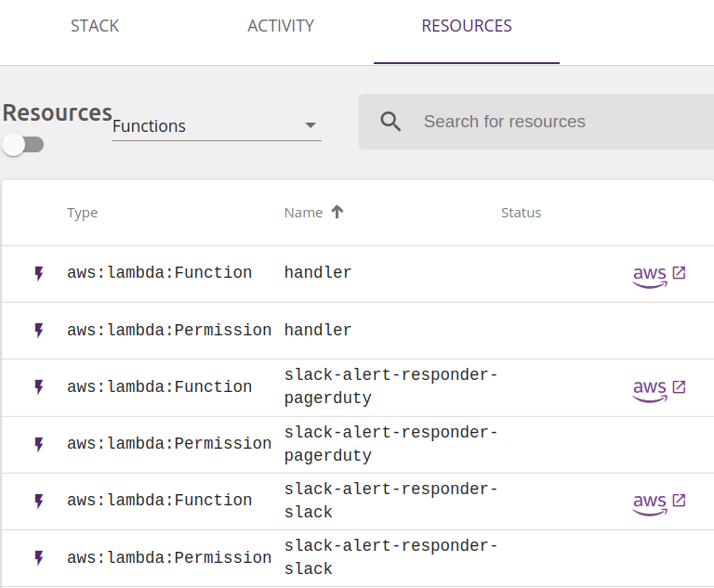Select handler name in Permission row
This screenshot has width=714, height=588.
318,330
